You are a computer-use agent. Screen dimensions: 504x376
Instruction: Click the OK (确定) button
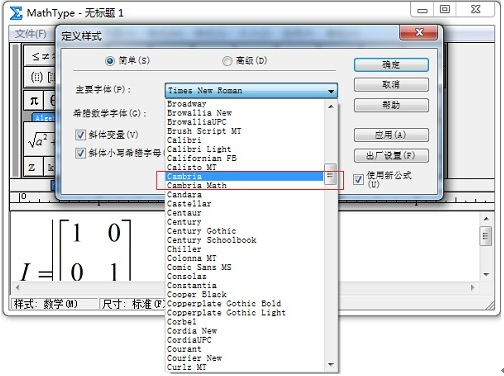coord(391,65)
